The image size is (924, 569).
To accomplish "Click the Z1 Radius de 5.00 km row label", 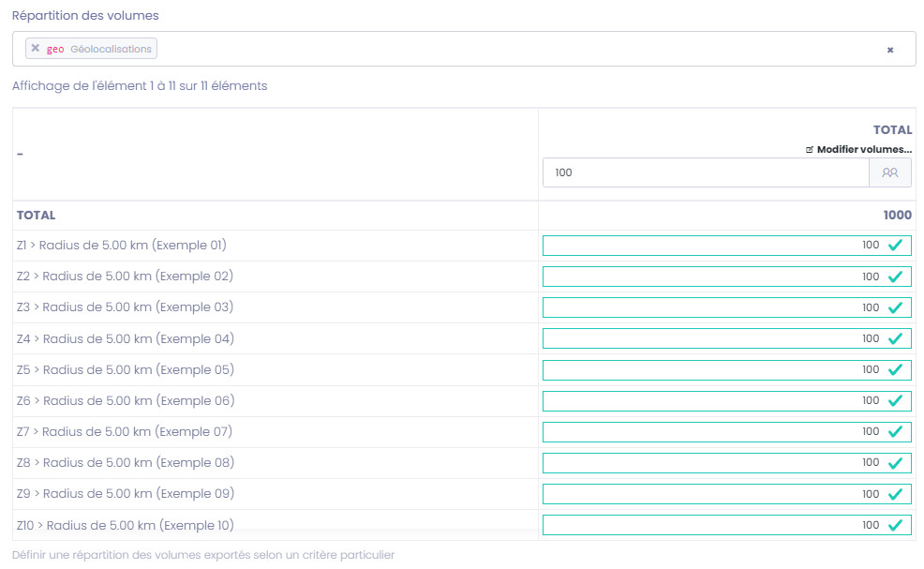I will 122,246.
